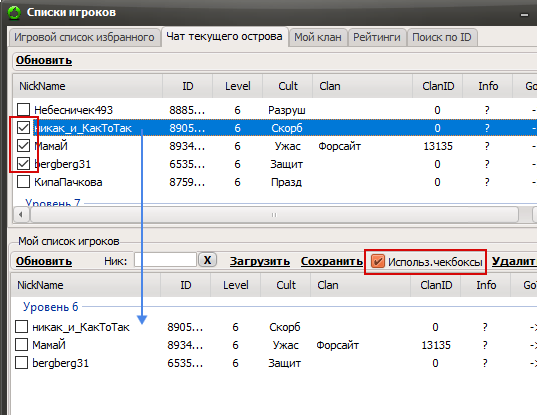Minimize the Списки игроков window
Screen dimensions: 537x415
(x=524, y=15)
